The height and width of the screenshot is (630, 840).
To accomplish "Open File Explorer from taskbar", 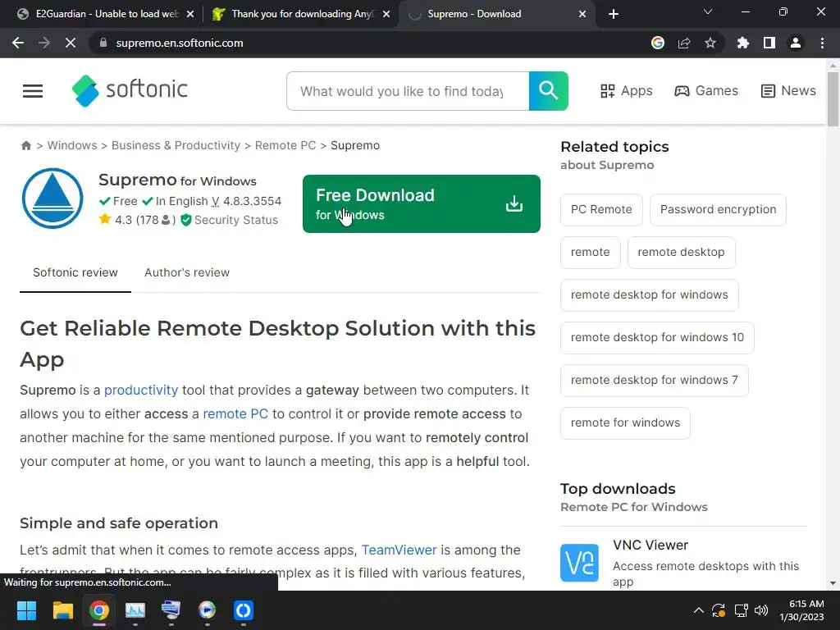I will pyautogui.click(x=62, y=610).
